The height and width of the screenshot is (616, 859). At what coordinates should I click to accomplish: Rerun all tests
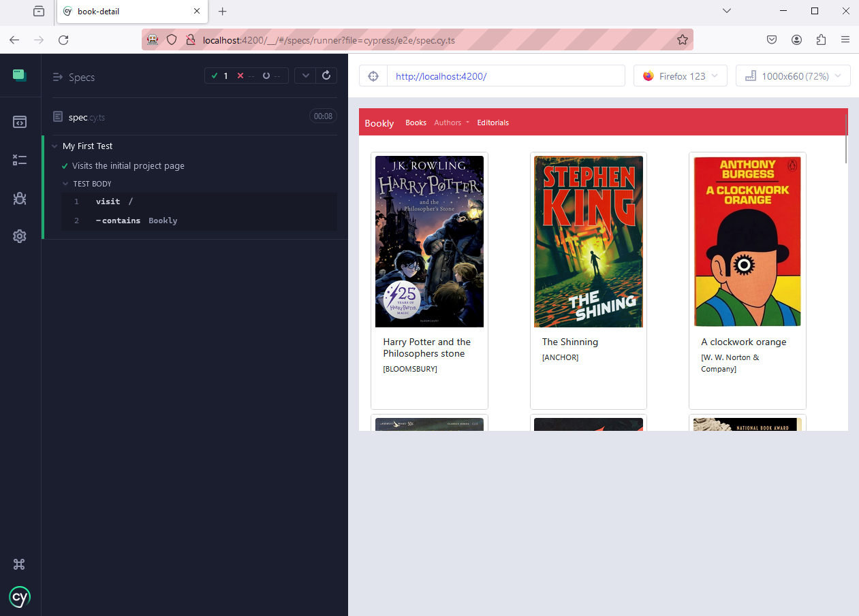(326, 76)
